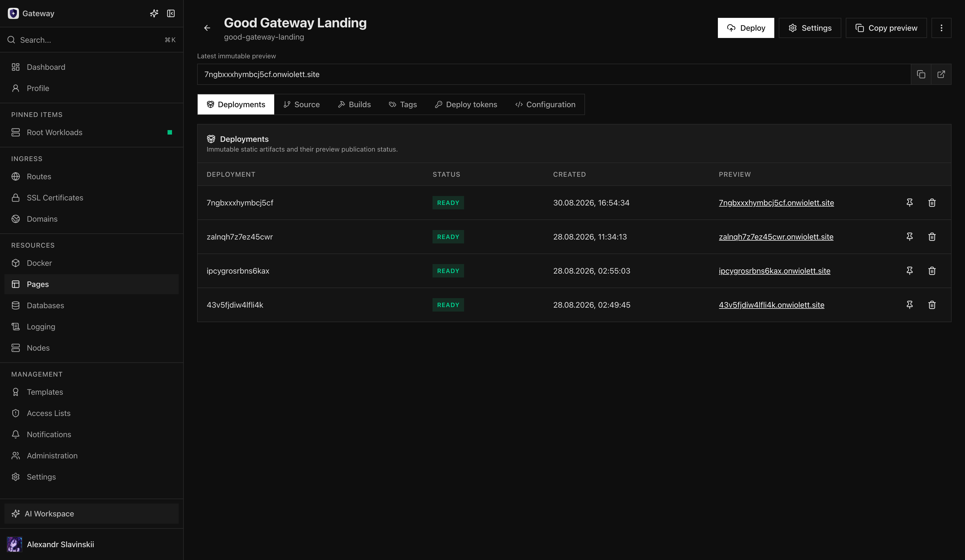The image size is (965, 560).
Task: Pin the 43v5fjdiw4lfli4k deployment
Action: point(909,305)
